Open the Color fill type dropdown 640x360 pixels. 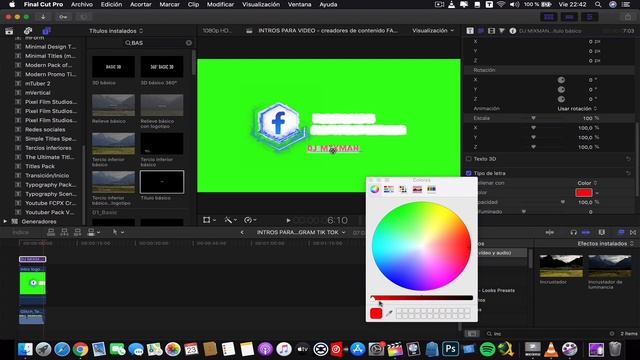point(587,183)
